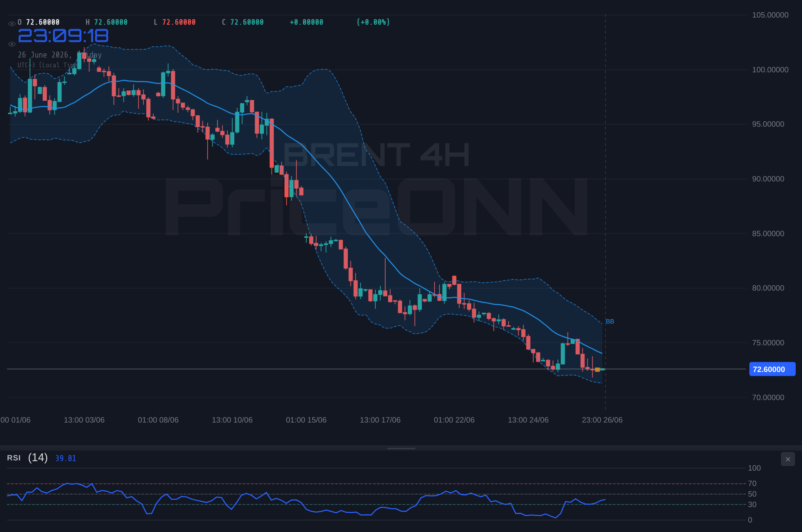
Task: Click the RSI scale label 0
Action: click(750, 520)
